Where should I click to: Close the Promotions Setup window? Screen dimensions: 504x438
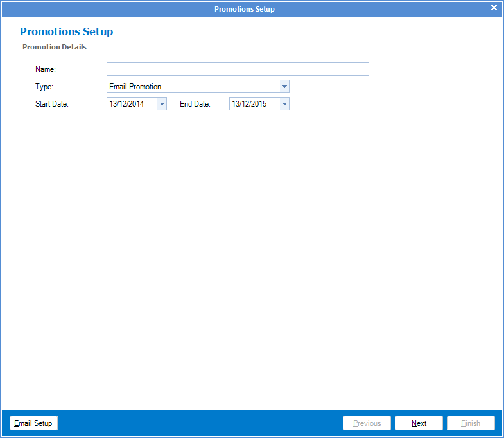pyautogui.click(x=494, y=8)
